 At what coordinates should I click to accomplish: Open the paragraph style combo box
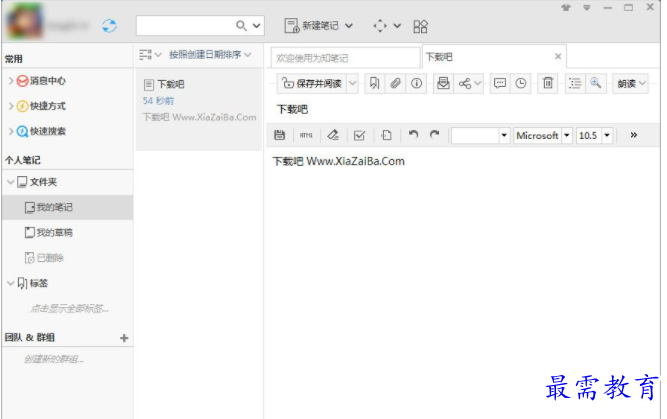[480, 136]
